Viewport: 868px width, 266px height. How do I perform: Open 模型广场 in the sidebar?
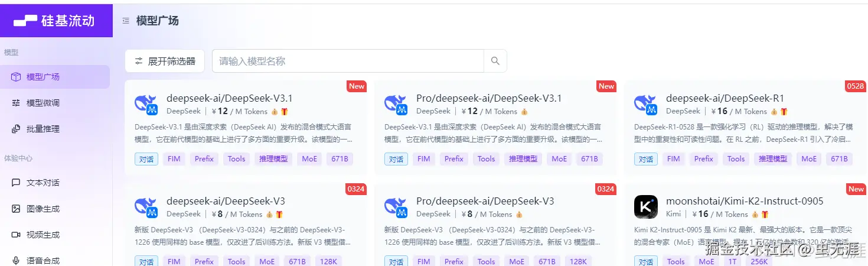tap(55, 77)
